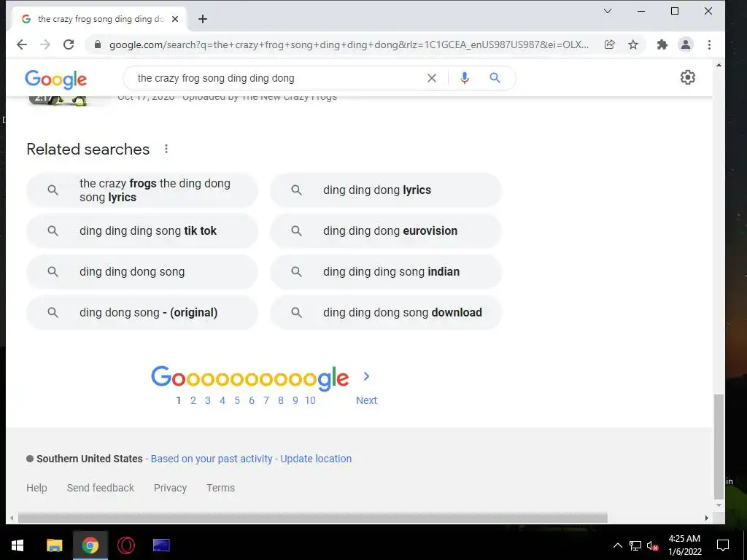Open the Privacy footer link

[170, 488]
